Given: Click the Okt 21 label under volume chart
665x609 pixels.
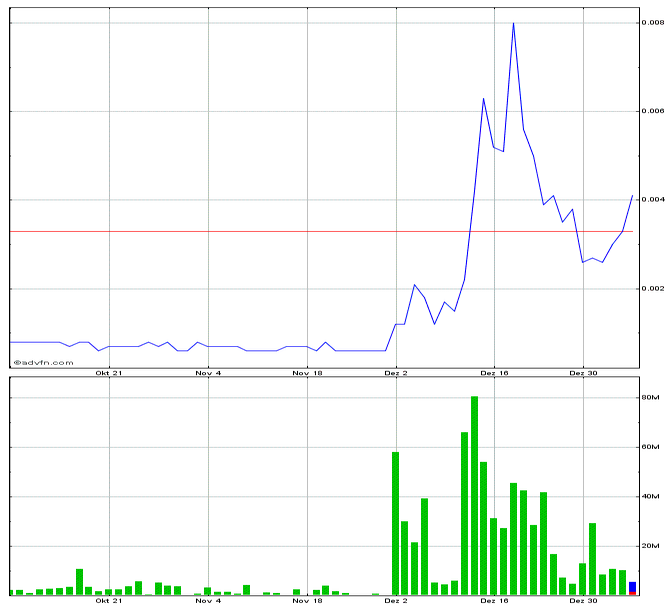Looking at the screenshot, I should [109, 601].
